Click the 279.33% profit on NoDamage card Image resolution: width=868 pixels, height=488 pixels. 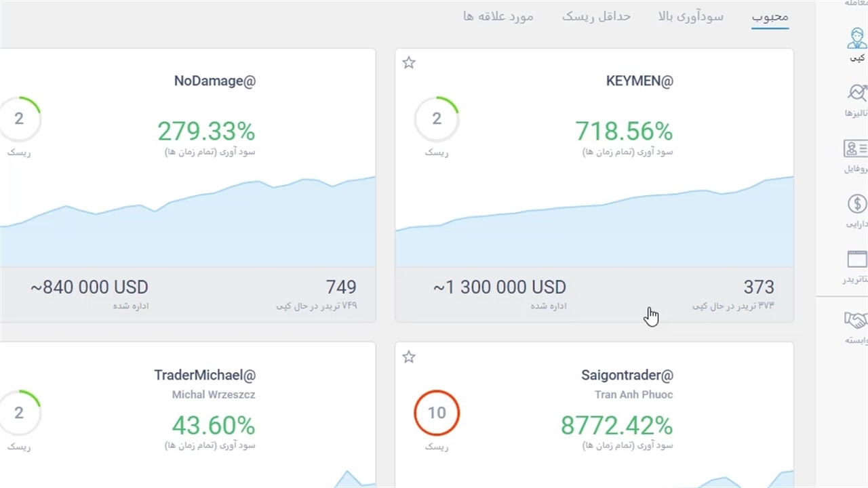tap(206, 131)
